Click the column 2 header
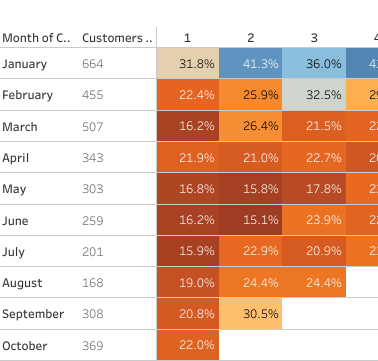The height and width of the screenshot is (361, 378). [x=251, y=38]
